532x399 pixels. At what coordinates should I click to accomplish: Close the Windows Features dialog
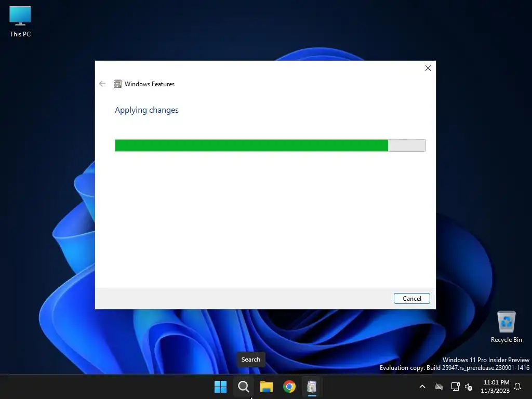pos(428,68)
